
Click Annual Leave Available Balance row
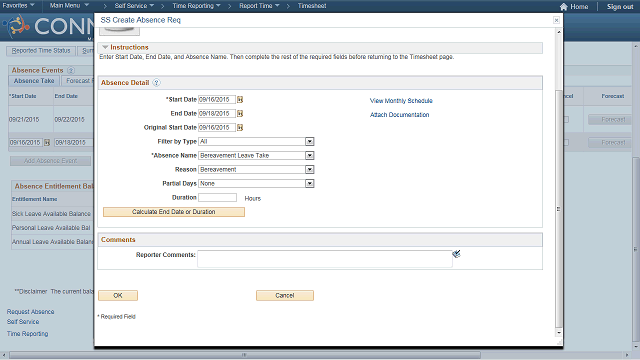[x=53, y=242]
